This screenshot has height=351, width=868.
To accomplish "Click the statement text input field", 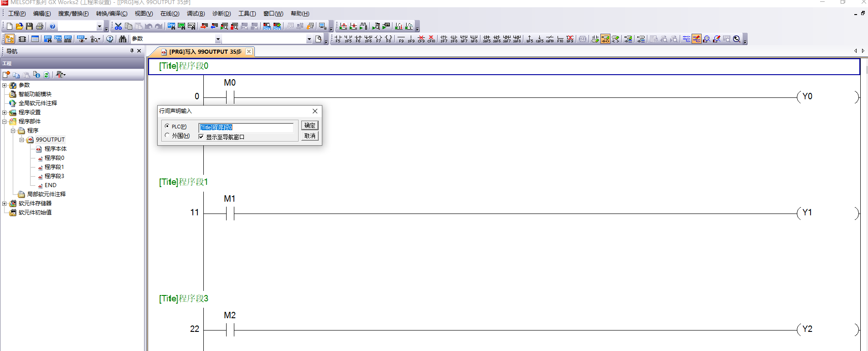I will (246, 127).
